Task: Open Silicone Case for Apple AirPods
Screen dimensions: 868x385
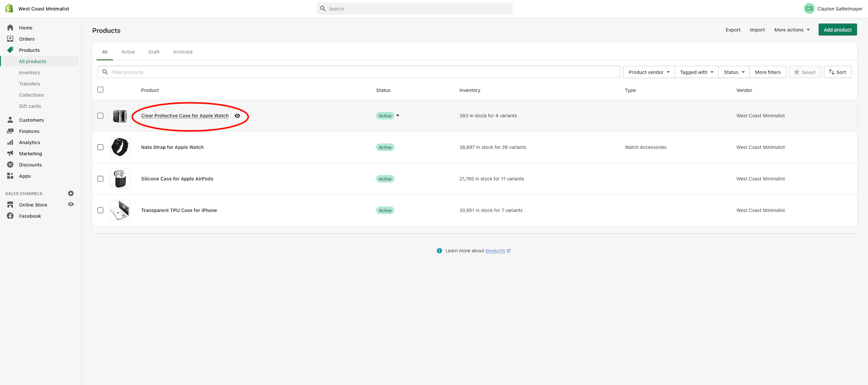Action: click(177, 179)
